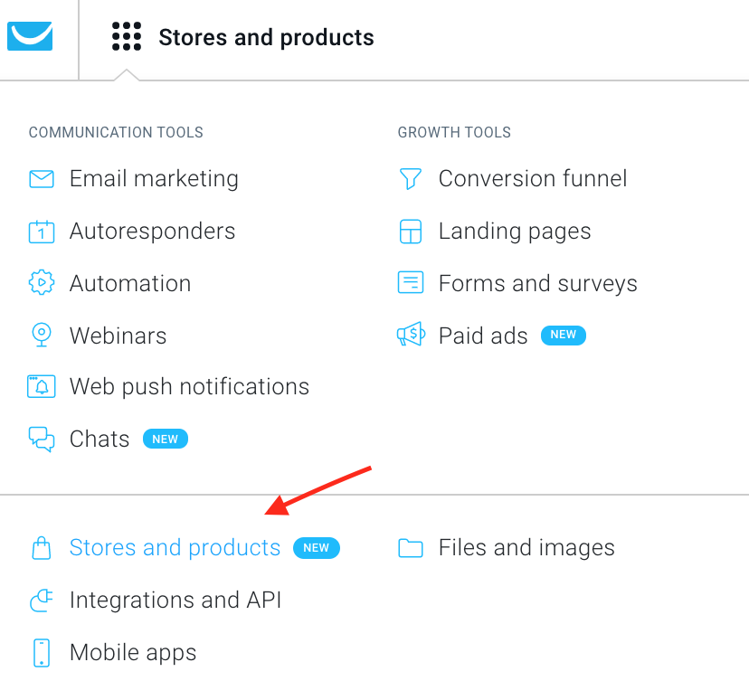Image resolution: width=749 pixels, height=700 pixels.
Task: Click the Paid ads megaphone icon
Action: click(411, 334)
